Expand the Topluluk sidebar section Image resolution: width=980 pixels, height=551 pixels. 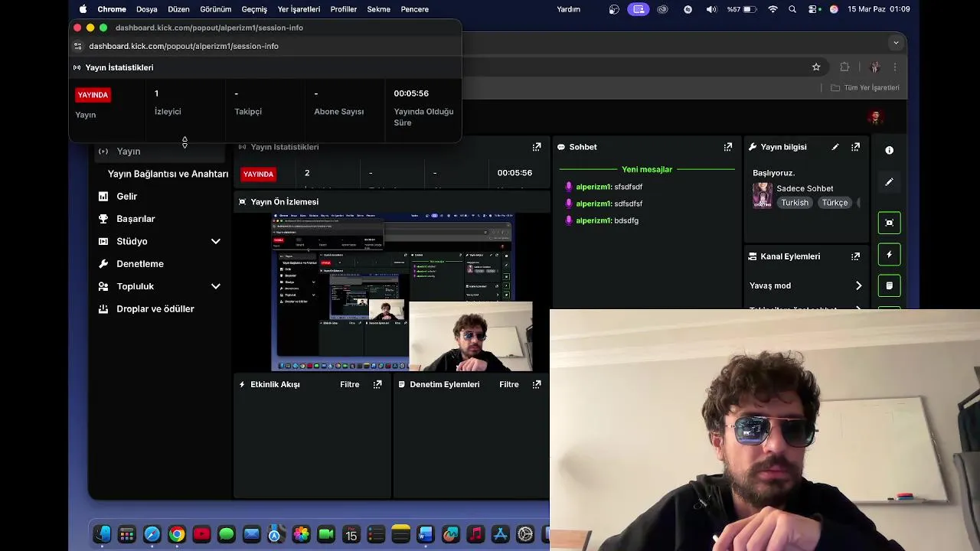tap(216, 286)
